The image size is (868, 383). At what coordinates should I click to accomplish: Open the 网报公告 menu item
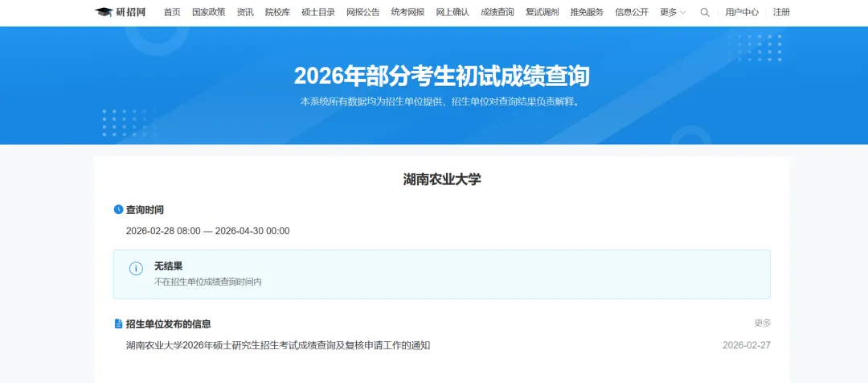(363, 12)
